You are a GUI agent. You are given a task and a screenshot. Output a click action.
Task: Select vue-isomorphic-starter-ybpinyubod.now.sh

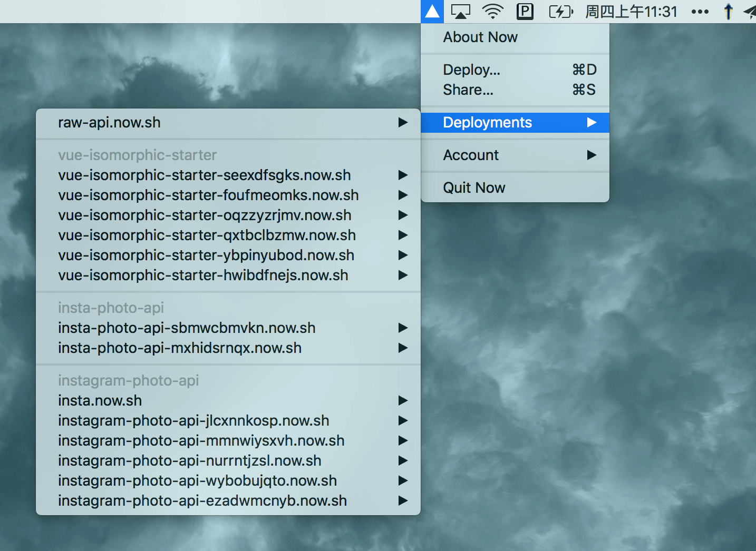click(228, 255)
